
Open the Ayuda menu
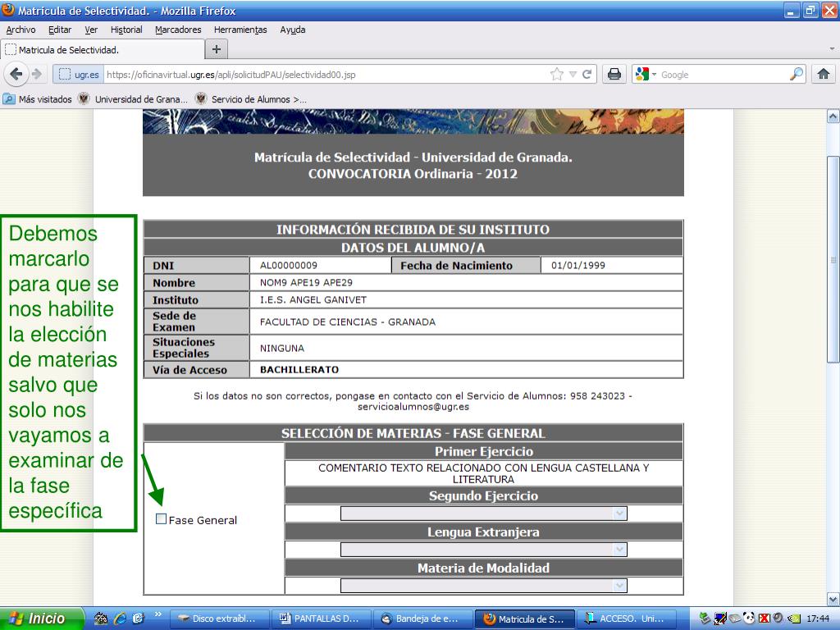(293, 30)
